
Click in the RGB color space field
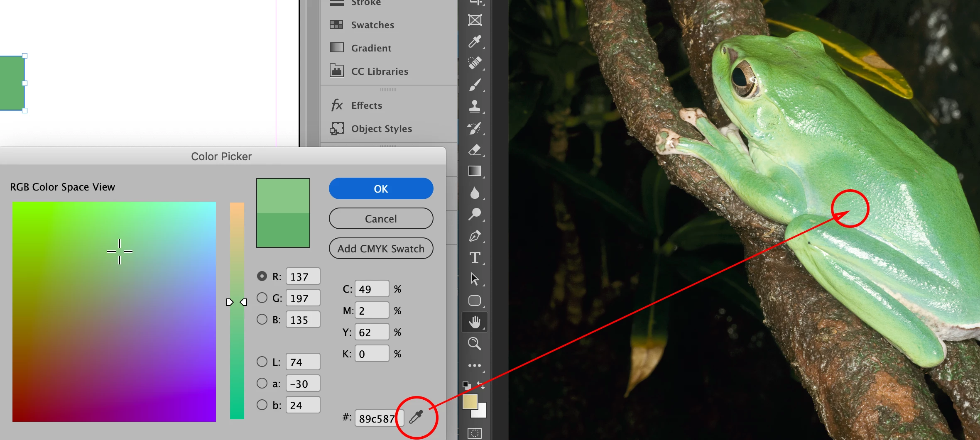pos(114,312)
